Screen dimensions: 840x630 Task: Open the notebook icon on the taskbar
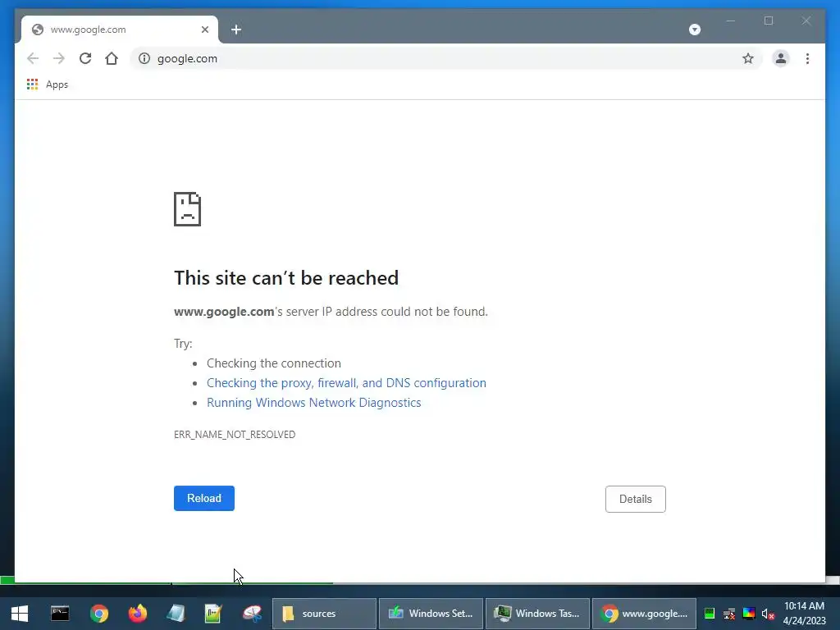tap(176, 614)
